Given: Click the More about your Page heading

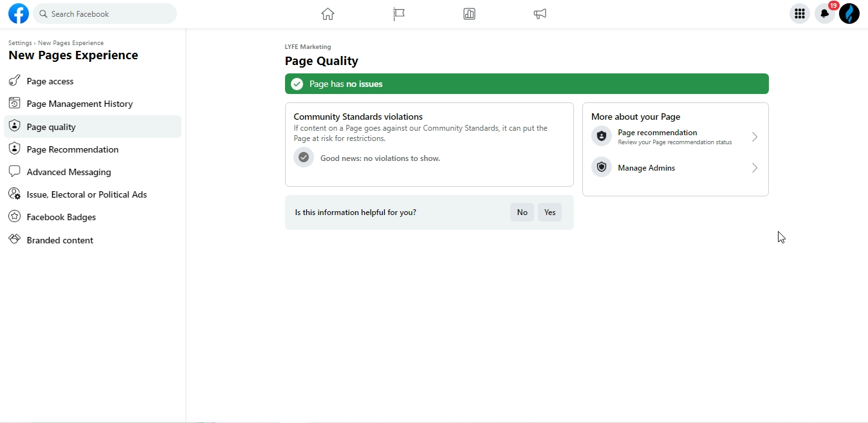Looking at the screenshot, I should click(636, 117).
